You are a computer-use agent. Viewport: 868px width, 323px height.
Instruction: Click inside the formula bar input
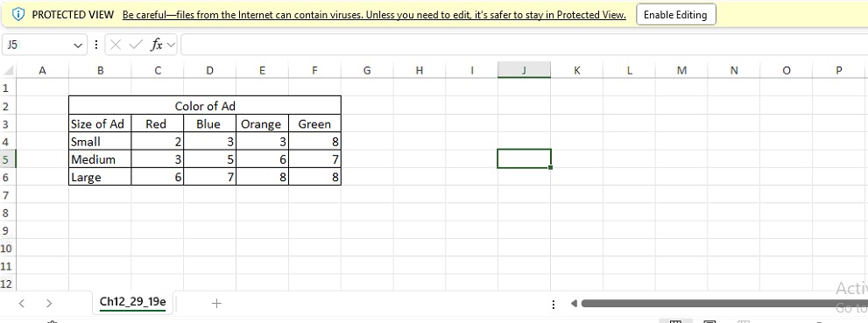(524, 45)
